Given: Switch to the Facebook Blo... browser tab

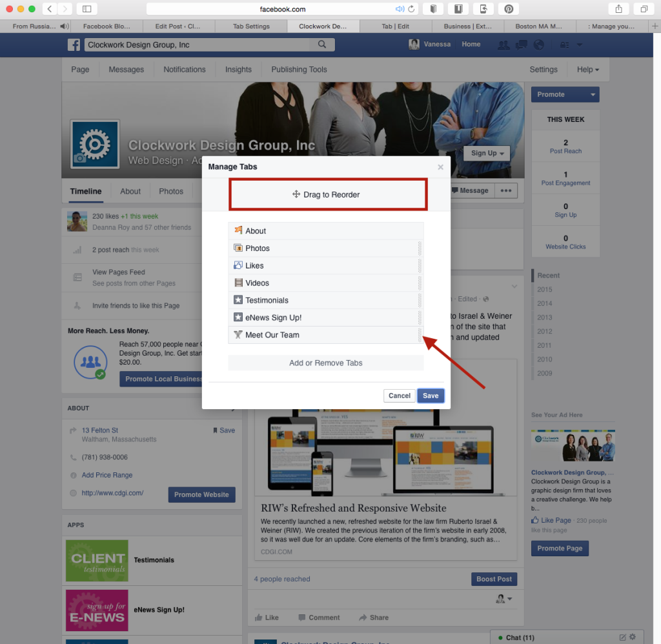Looking at the screenshot, I should click(x=107, y=26).
